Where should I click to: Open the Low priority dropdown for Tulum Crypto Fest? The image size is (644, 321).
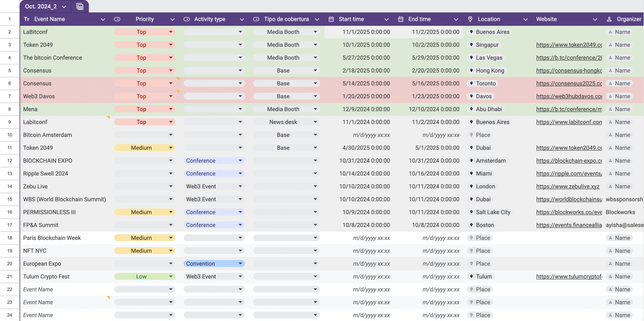click(145, 276)
